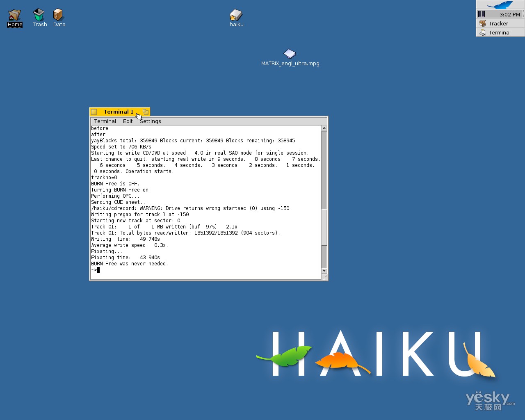
Task: Click the process monitor tray icon in Deskbar
Action: pos(482,14)
